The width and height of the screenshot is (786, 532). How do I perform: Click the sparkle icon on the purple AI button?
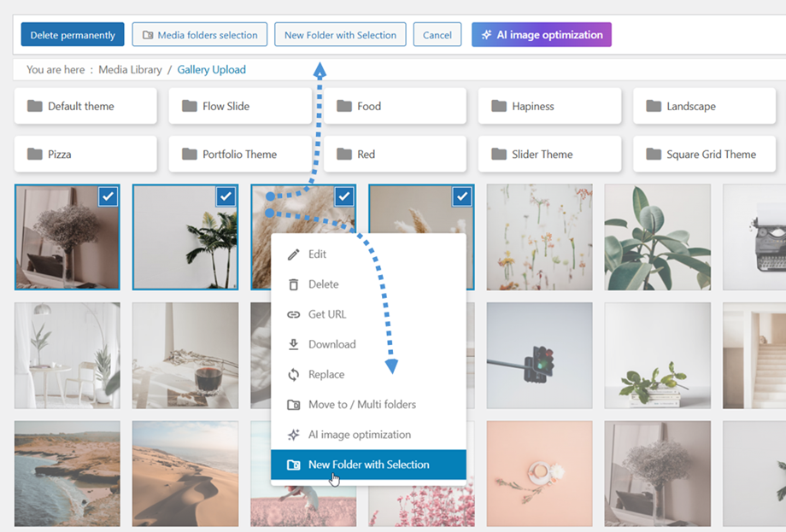pyautogui.click(x=486, y=34)
